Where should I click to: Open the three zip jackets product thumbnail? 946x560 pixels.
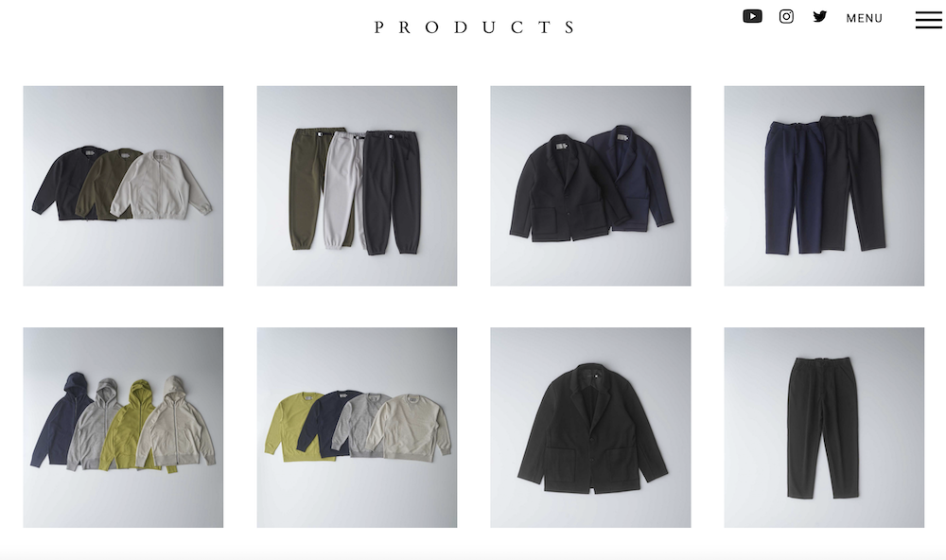click(123, 185)
